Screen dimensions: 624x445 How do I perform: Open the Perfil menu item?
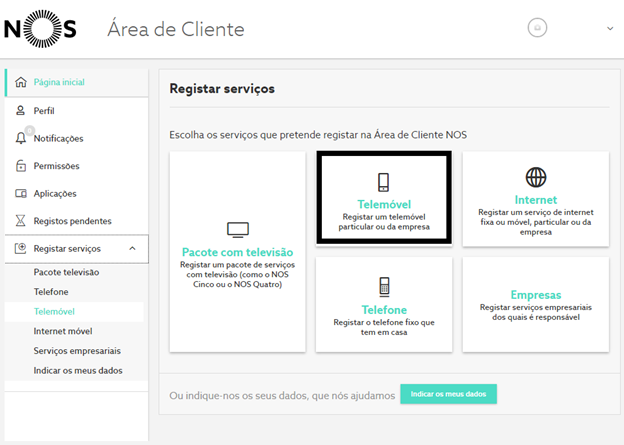(x=44, y=111)
